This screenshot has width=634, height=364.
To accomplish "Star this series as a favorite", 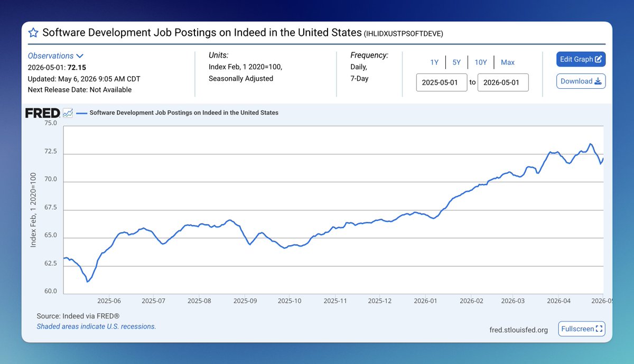I will tap(33, 33).
